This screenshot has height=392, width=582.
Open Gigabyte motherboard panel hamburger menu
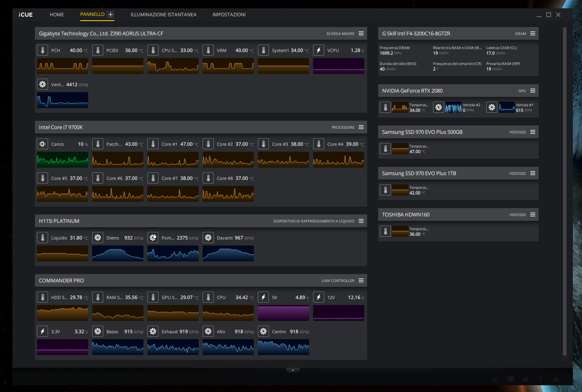pos(361,33)
